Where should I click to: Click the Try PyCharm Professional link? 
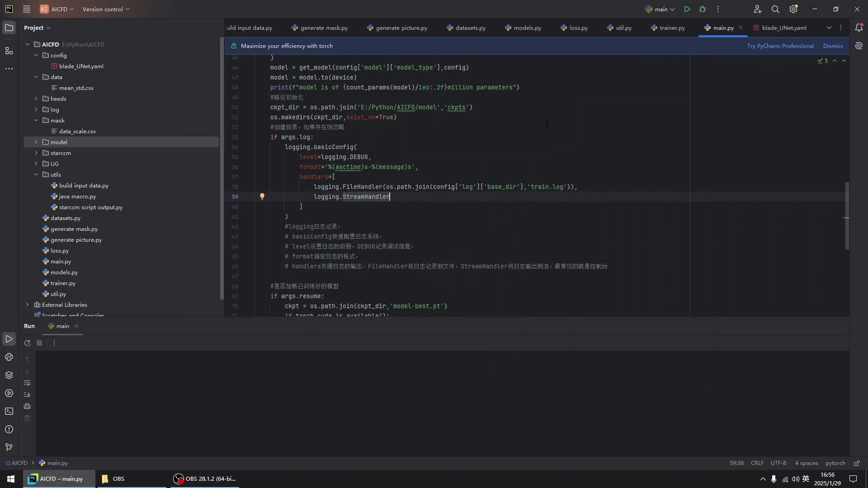(x=780, y=46)
